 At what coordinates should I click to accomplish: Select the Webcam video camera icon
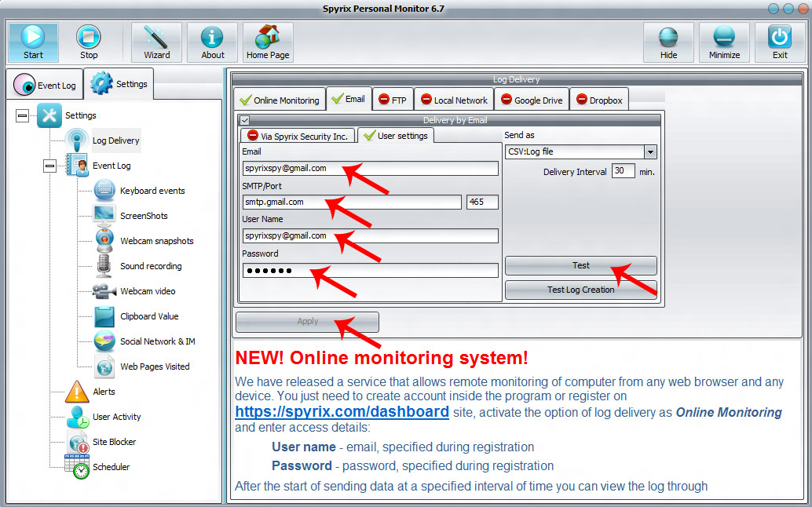tap(104, 291)
